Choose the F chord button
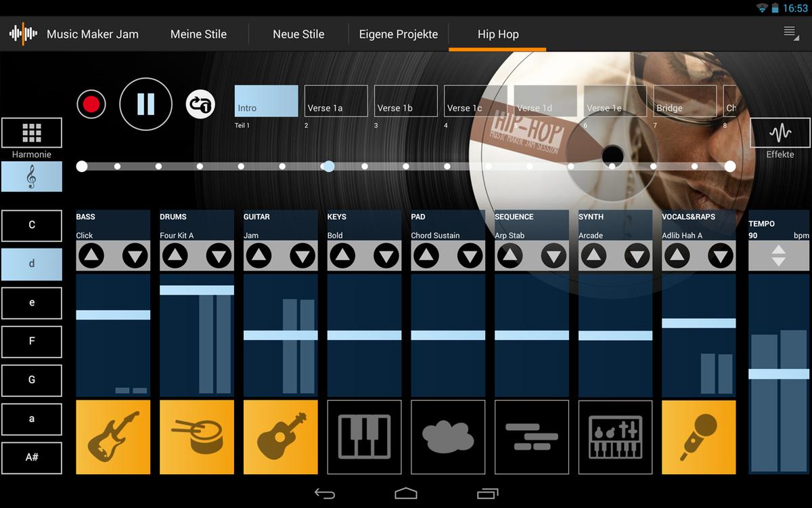The height and width of the screenshot is (508, 812). pyautogui.click(x=32, y=341)
